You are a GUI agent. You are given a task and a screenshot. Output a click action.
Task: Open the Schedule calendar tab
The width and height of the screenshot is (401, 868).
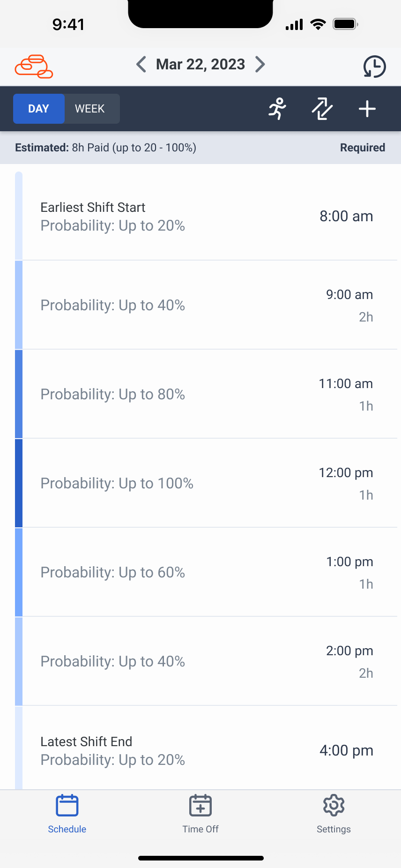point(67,814)
